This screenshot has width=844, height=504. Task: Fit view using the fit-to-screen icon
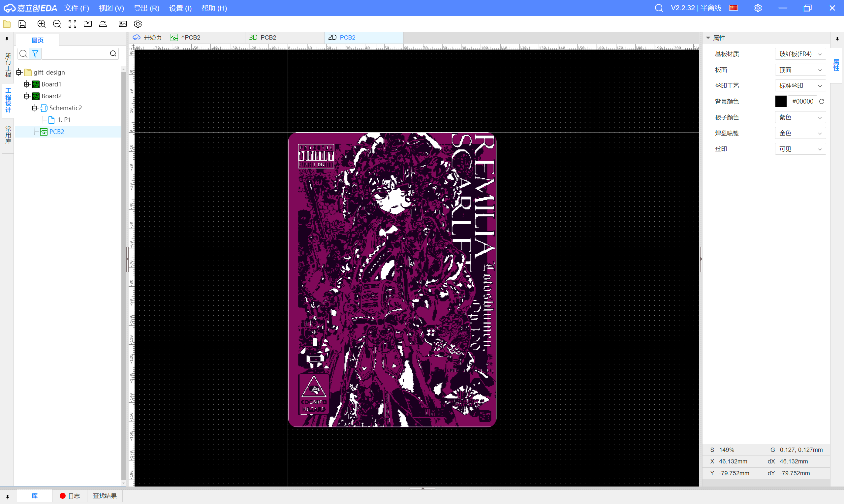click(72, 24)
